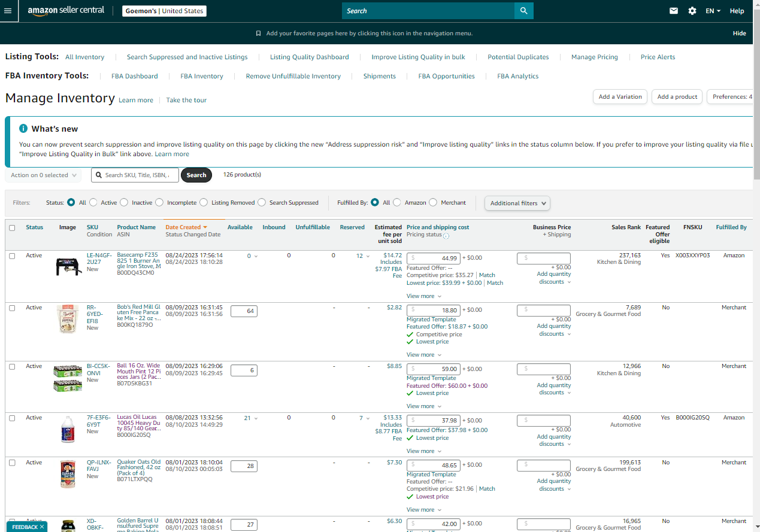Screen dimensions: 760x532
Task: Expand View more for Basecamp stove
Action: pyautogui.click(x=423, y=296)
